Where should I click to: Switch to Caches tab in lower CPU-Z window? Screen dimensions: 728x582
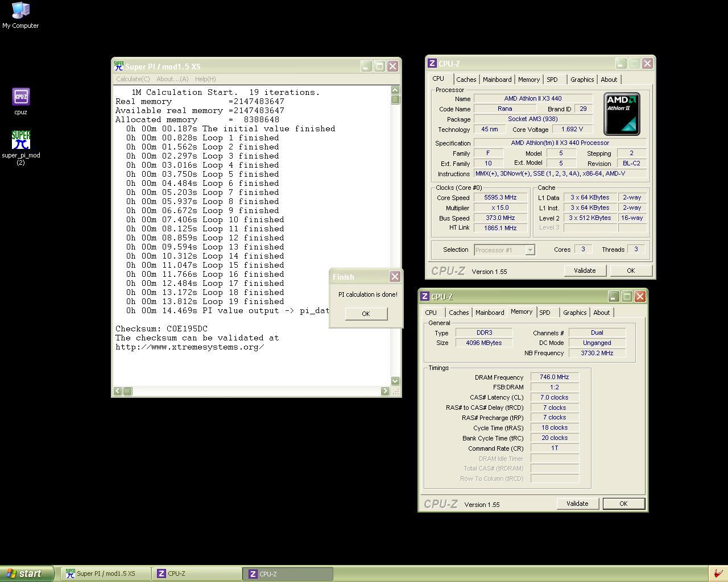[x=458, y=313]
